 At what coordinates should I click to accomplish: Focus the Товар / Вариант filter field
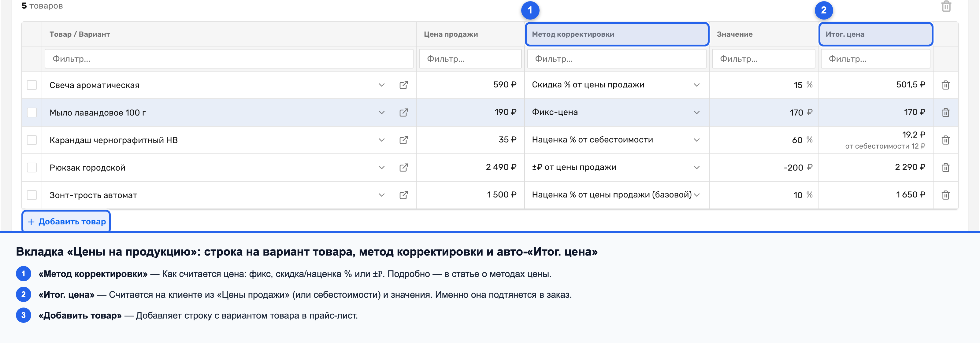229,59
